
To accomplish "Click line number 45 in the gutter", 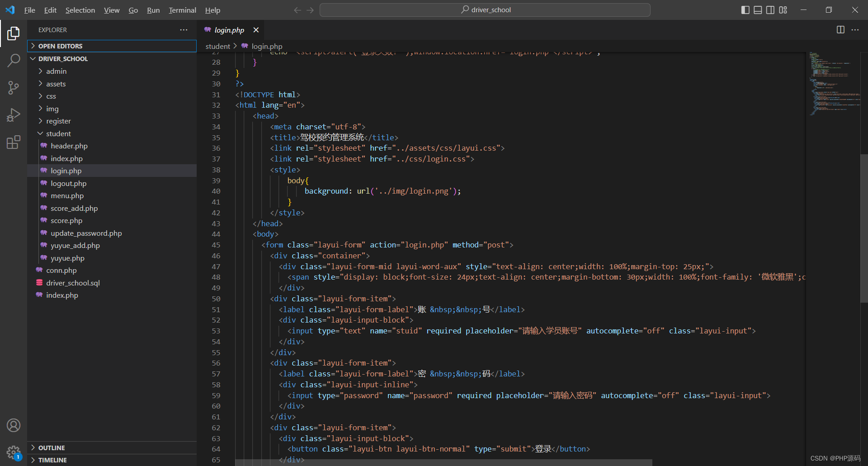I will click(x=216, y=245).
